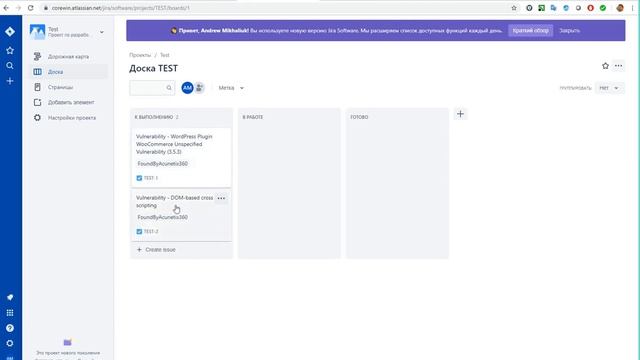Screen dimensions: 640x360
Task: Click the create plus icon in sidebar
Action: pyautogui.click(x=10, y=81)
